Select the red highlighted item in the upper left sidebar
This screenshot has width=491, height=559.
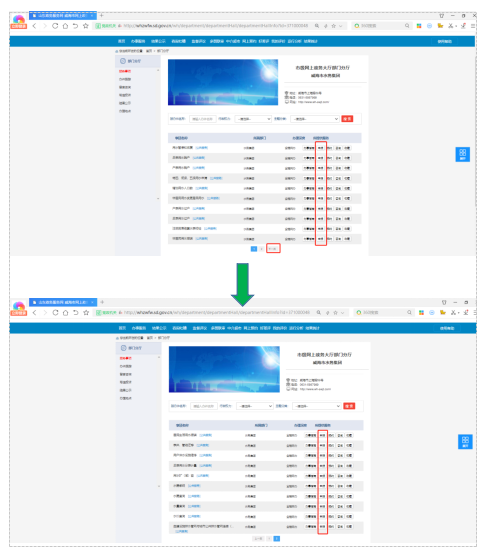125,71
